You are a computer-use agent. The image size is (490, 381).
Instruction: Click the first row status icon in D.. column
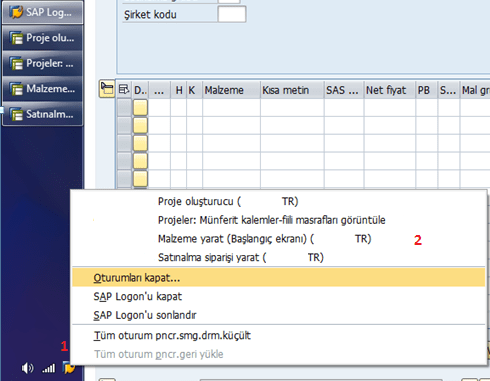[x=140, y=108]
